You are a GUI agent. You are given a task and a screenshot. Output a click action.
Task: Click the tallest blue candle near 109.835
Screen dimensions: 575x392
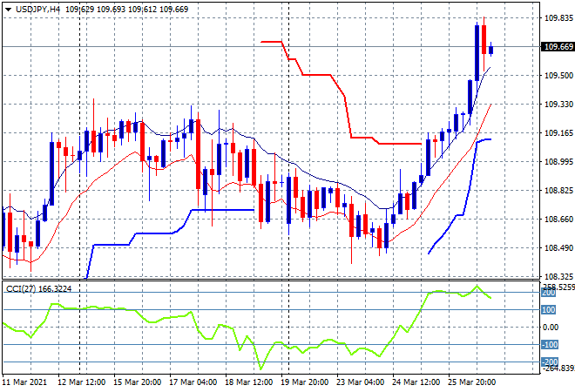click(x=477, y=53)
